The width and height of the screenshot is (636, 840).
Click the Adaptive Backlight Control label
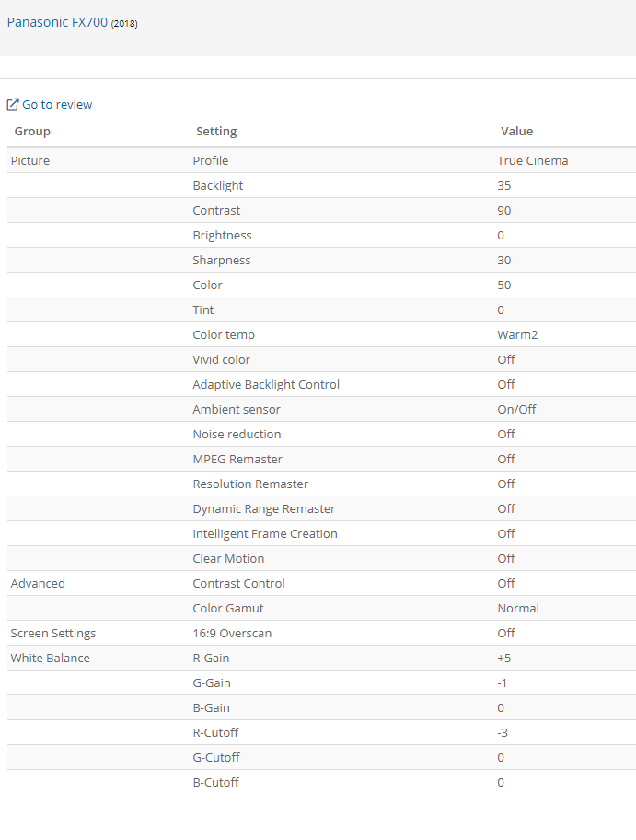266,385
